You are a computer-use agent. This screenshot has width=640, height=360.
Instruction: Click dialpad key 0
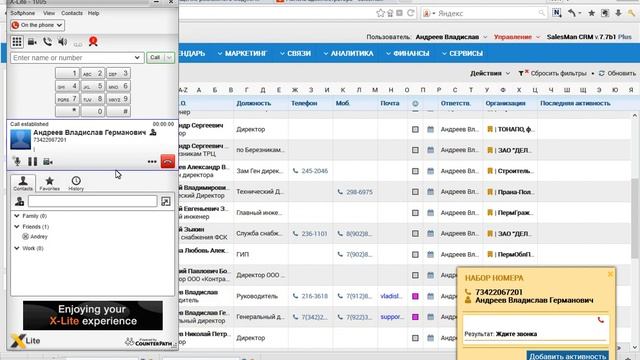93,111
